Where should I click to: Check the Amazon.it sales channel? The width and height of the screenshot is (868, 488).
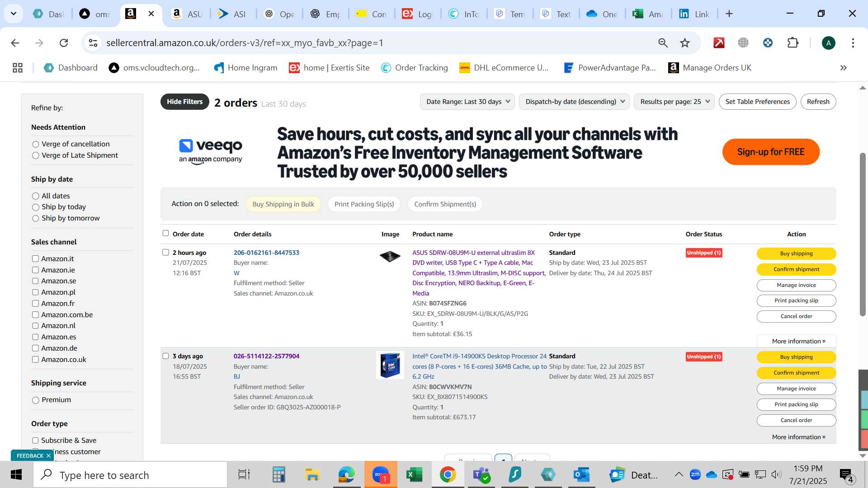35,259
